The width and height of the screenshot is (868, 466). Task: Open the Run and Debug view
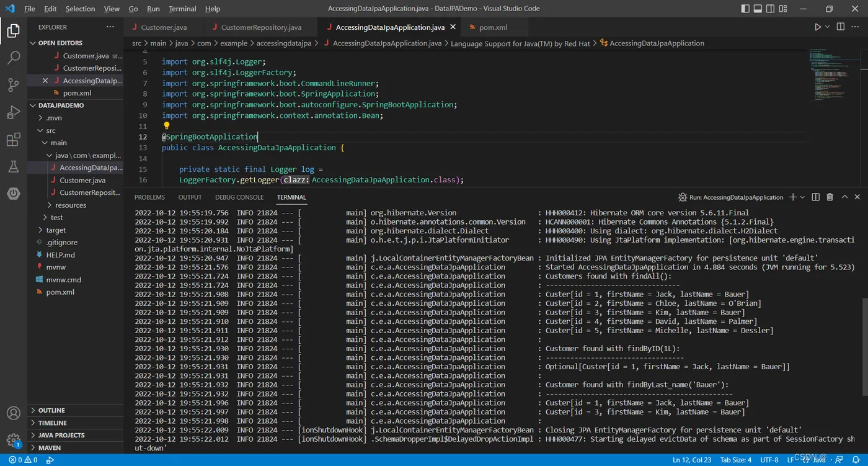coord(14,112)
